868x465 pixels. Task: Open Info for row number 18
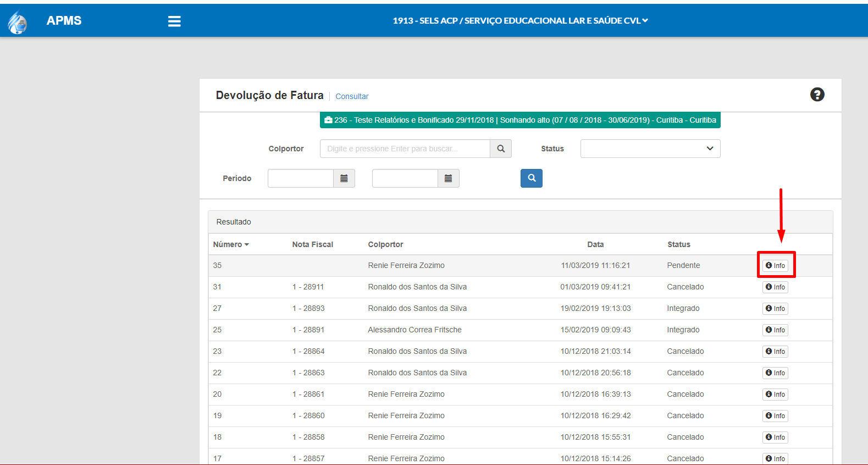pyautogui.click(x=775, y=437)
